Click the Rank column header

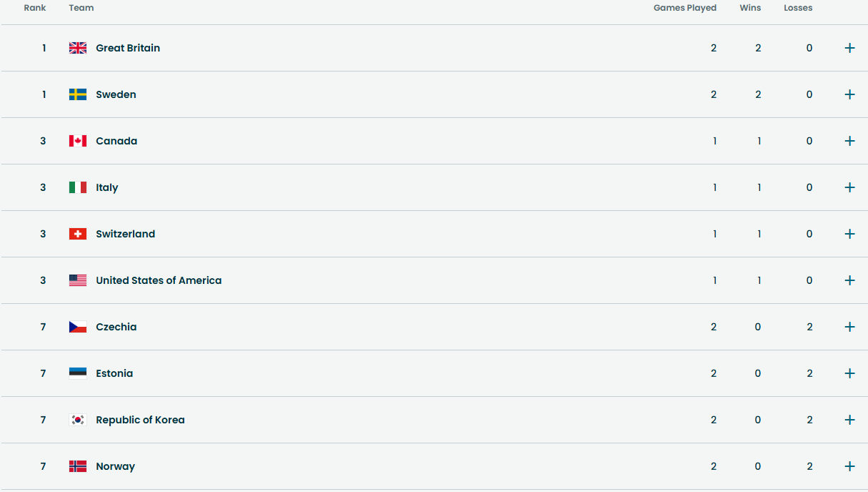[35, 8]
